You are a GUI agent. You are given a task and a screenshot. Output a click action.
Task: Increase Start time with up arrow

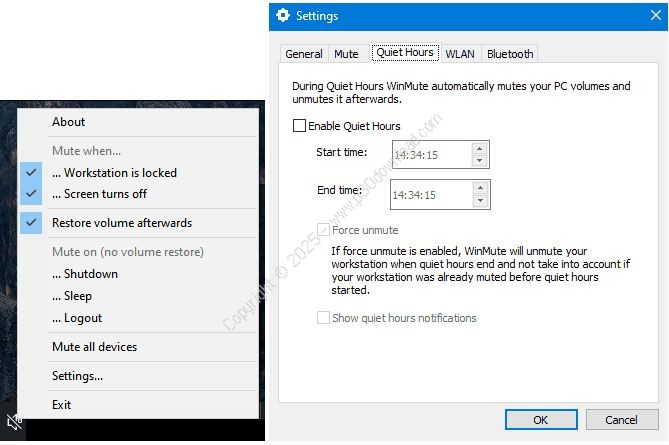(479, 148)
